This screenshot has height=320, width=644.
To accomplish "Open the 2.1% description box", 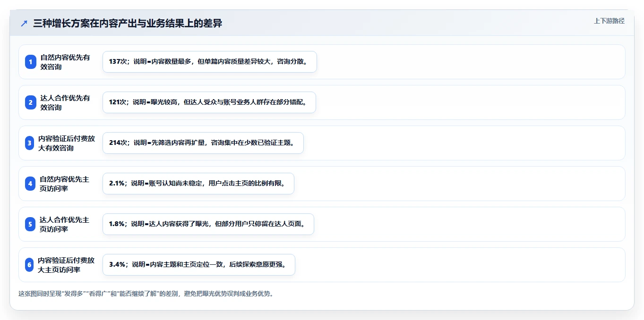I will pos(198,184).
